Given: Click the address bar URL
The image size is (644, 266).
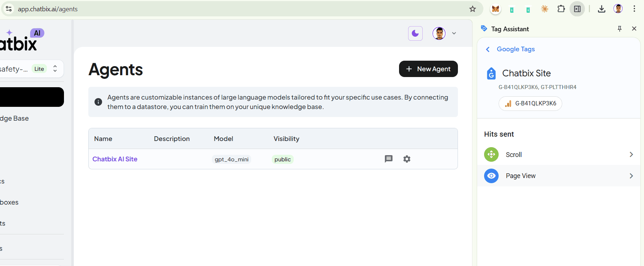Looking at the screenshot, I should pos(48,9).
